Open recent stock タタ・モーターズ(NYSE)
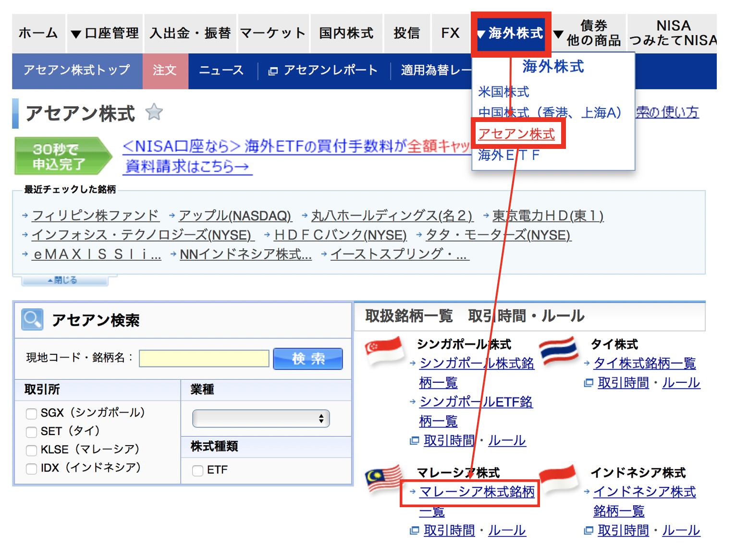Viewport: 736px width, 560px height. [499, 235]
